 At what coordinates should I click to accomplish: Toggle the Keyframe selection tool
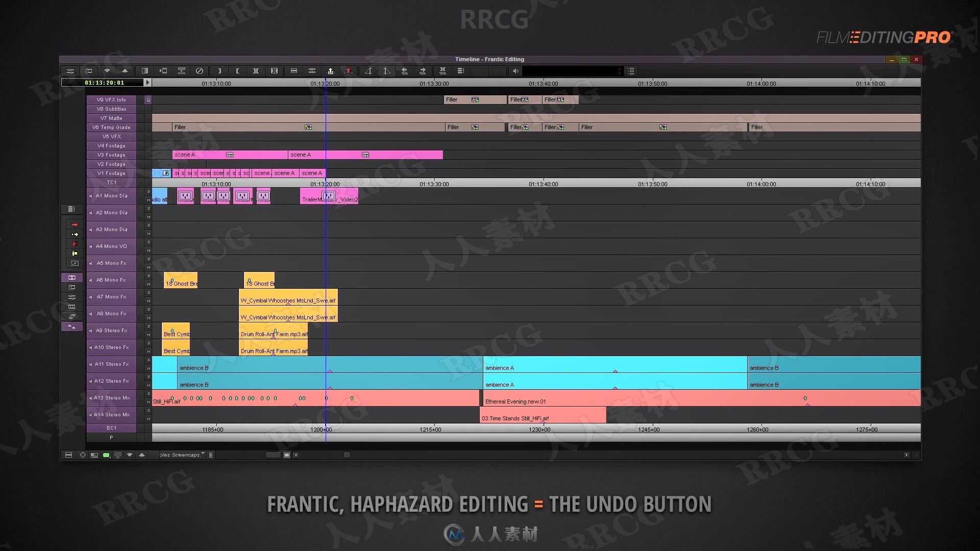click(72, 327)
